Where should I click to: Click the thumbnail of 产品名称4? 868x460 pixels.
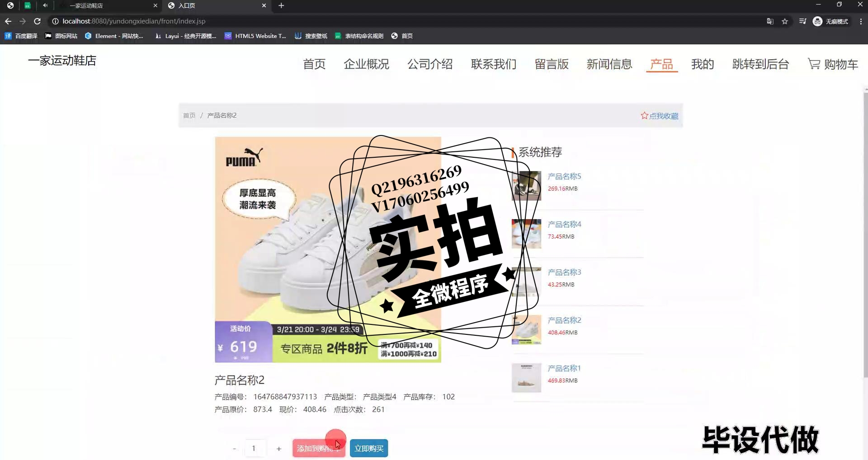[x=526, y=234]
